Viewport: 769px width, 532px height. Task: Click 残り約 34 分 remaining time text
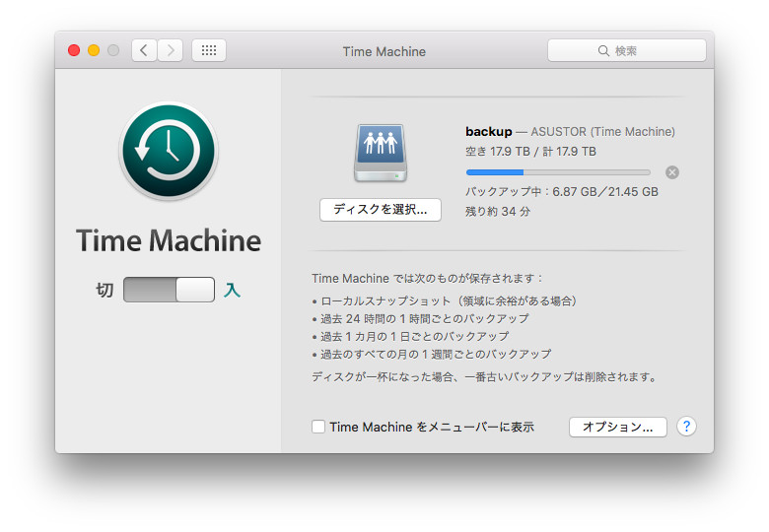(498, 212)
